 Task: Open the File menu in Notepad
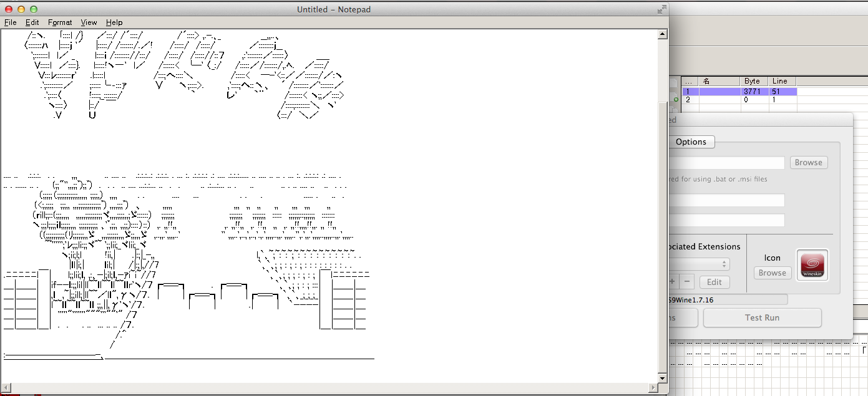[x=10, y=22]
